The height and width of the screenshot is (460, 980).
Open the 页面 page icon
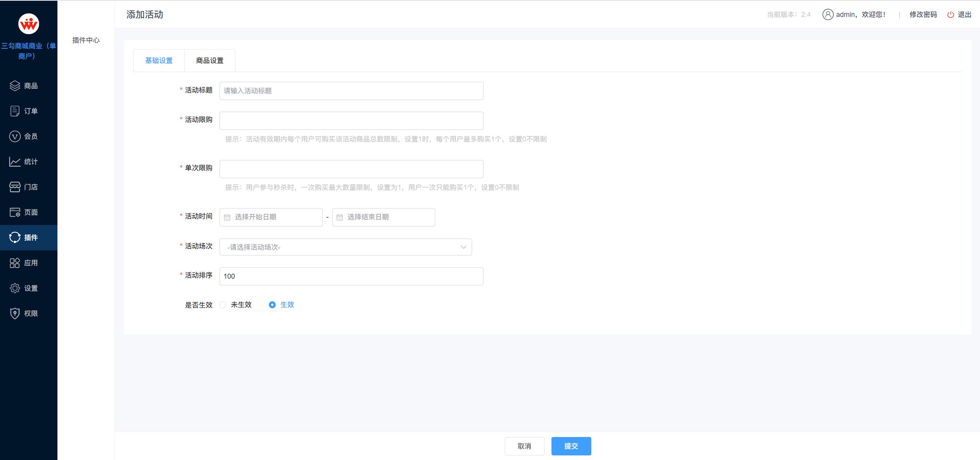pos(15,212)
